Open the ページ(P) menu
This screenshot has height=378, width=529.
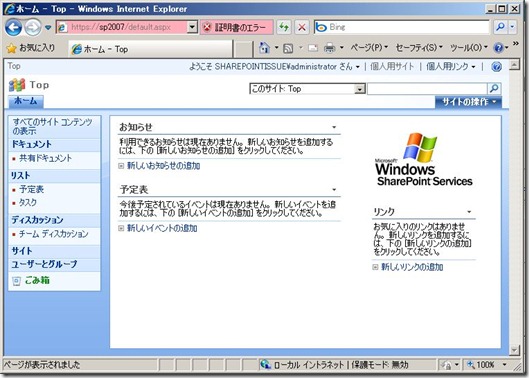point(369,48)
